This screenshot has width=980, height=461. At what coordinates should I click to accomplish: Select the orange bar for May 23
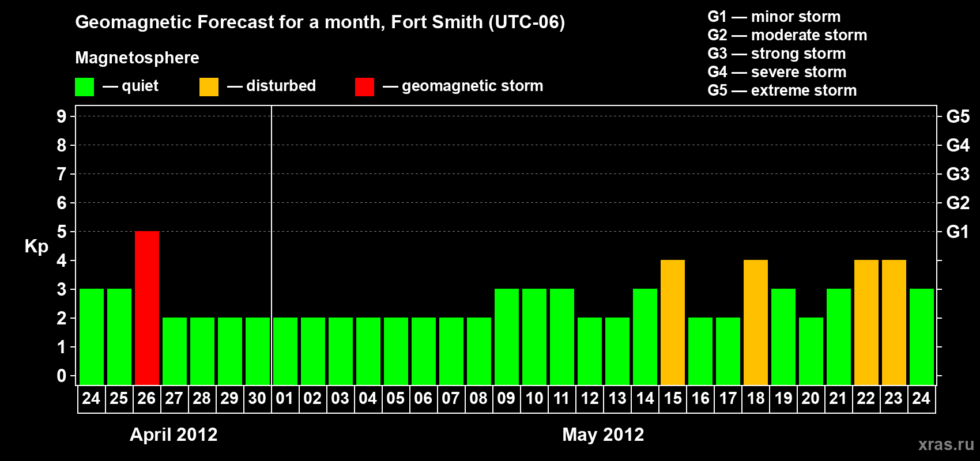(x=894, y=323)
